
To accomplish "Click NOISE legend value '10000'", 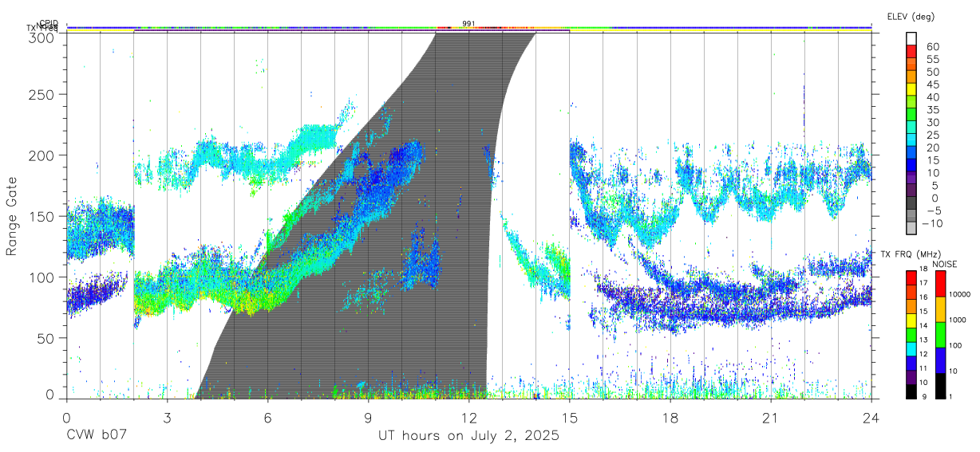I will (959, 294).
